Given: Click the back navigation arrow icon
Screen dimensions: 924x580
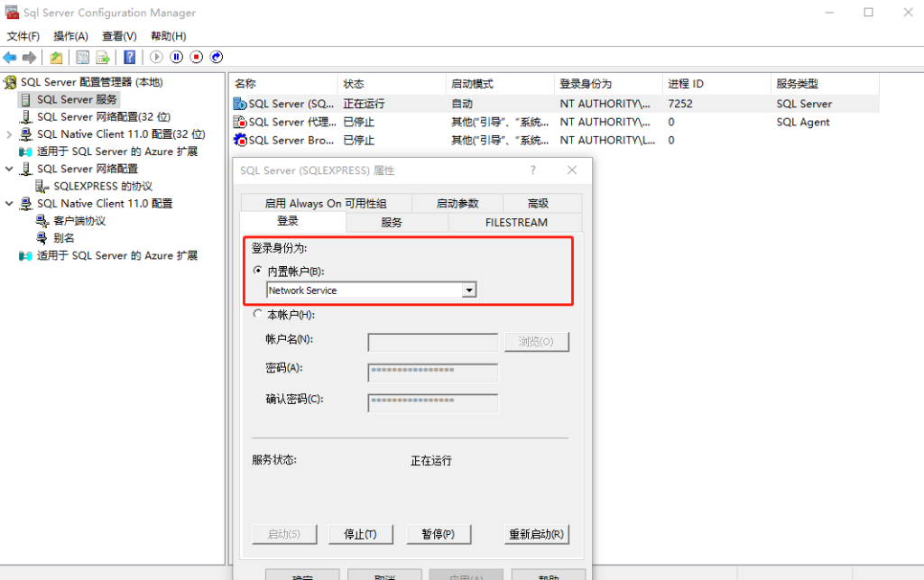Looking at the screenshot, I should (10, 57).
